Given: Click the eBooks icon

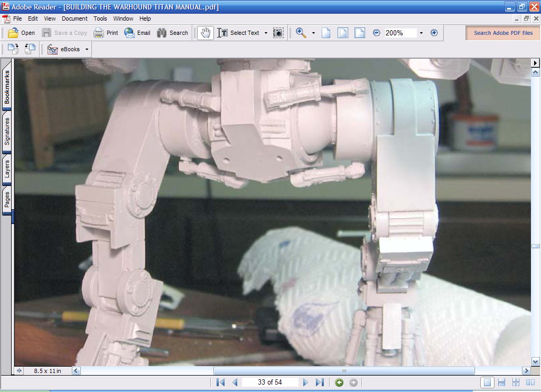Looking at the screenshot, I should [52, 49].
